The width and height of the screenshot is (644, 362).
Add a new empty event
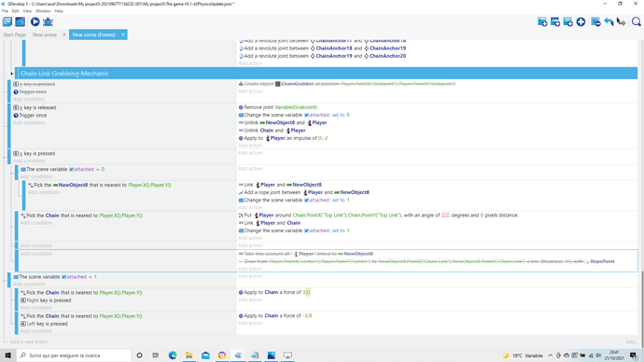coord(542,21)
